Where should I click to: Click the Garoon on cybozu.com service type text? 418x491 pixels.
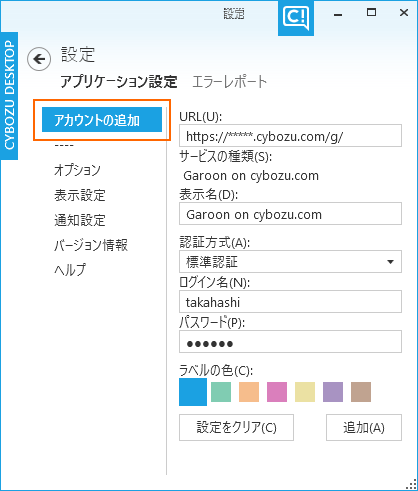251,176
